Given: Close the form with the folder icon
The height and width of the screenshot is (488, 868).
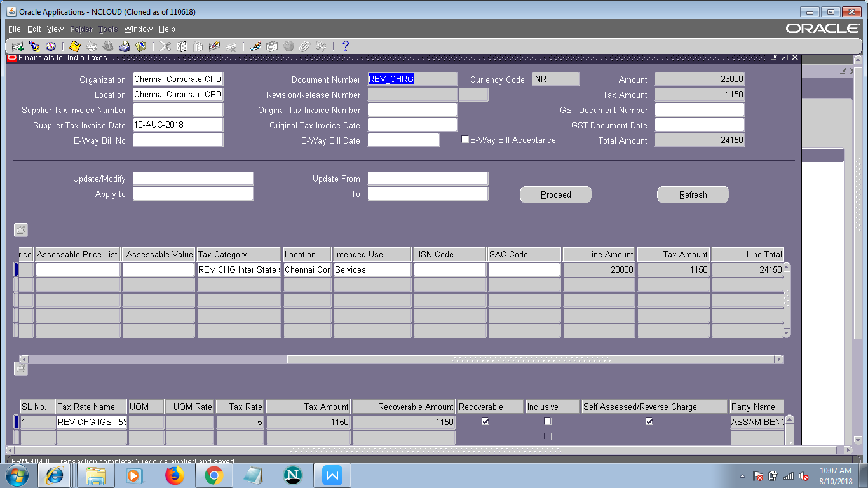Looking at the screenshot, I should 140,46.
